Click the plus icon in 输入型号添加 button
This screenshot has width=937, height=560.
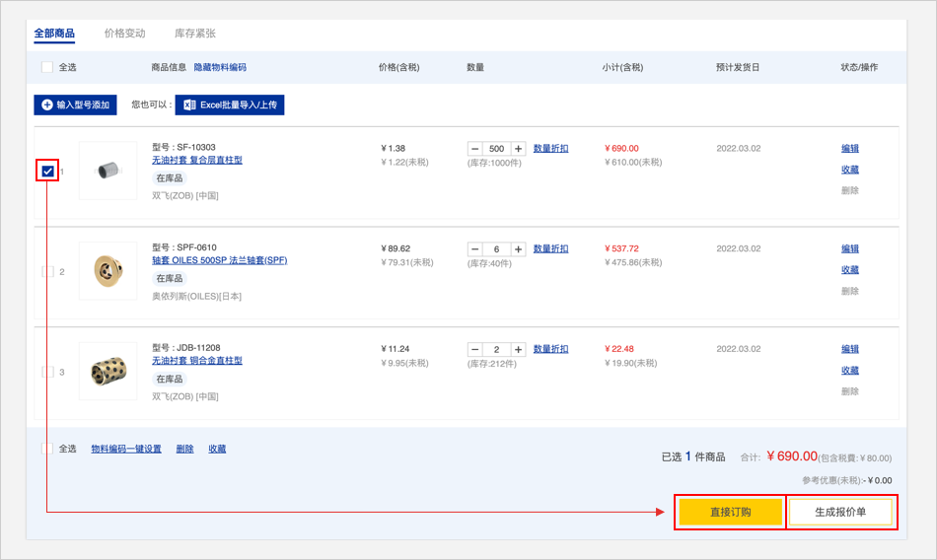point(46,105)
